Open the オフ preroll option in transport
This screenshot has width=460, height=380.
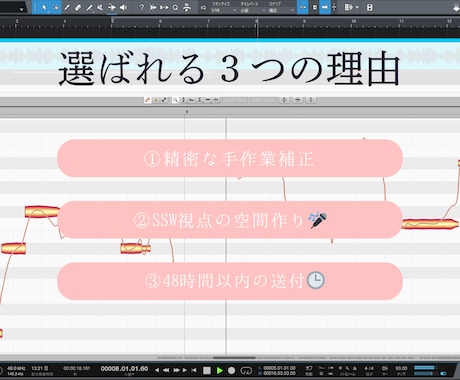309,368
